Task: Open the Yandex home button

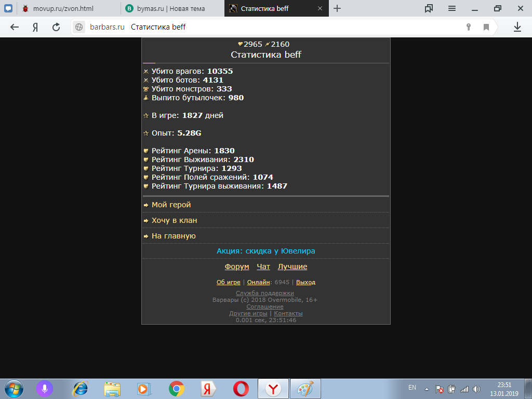Action: click(x=35, y=27)
